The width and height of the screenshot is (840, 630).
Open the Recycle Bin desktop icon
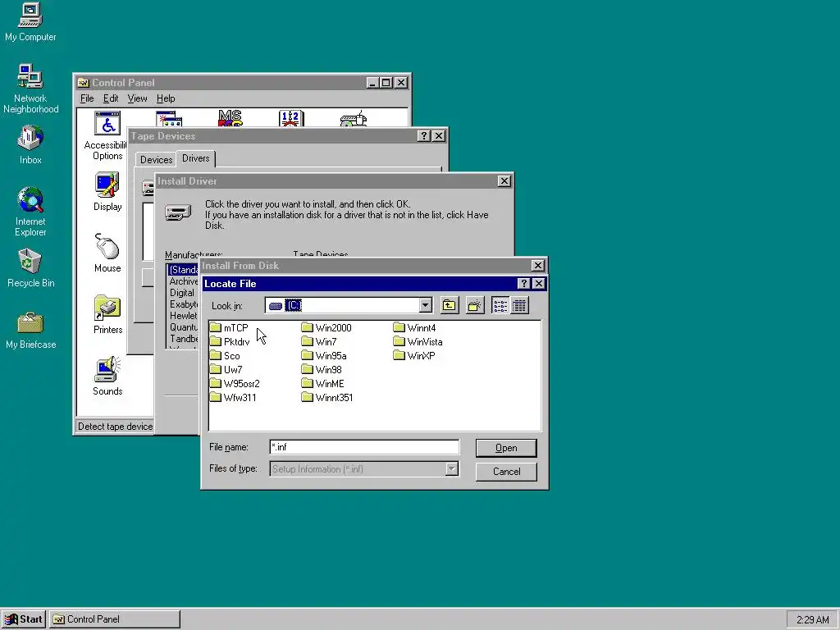click(x=30, y=268)
